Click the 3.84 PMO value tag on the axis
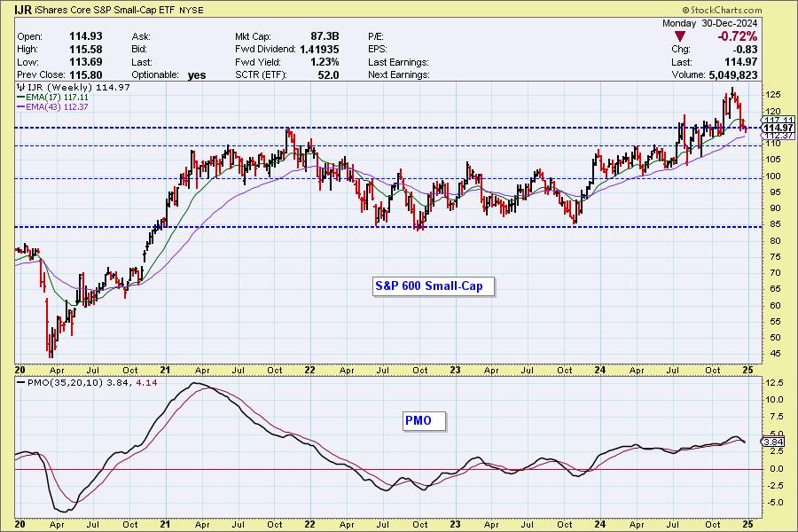798x532 pixels. pos(773,442)
